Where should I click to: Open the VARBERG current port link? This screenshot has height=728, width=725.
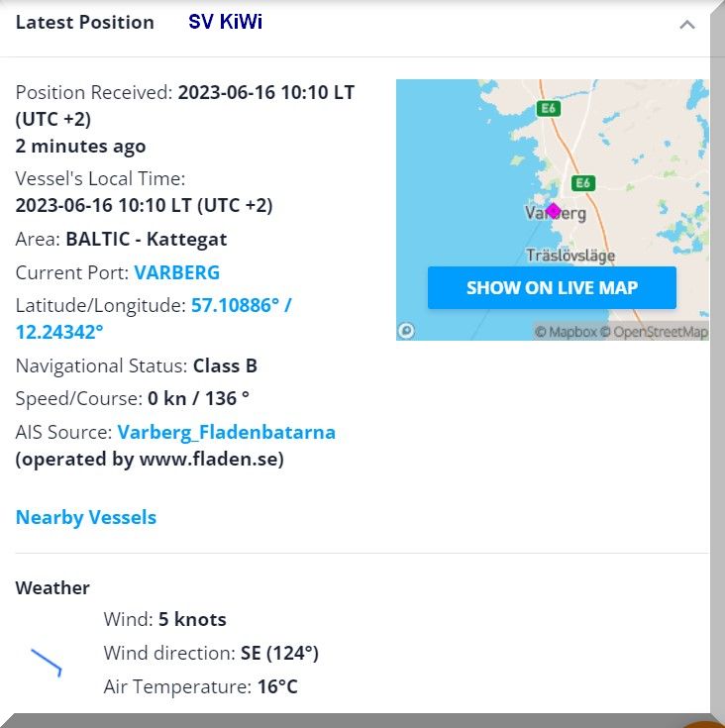(x=176, y=272)
